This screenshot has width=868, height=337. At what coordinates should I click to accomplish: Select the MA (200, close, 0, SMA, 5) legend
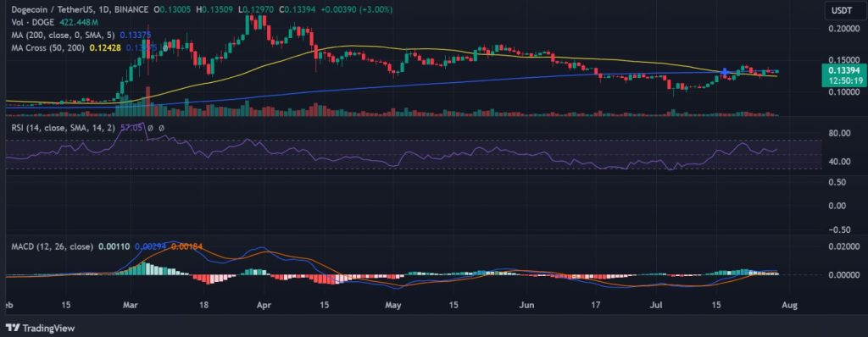pyautogui.click(x=64, y=35)
